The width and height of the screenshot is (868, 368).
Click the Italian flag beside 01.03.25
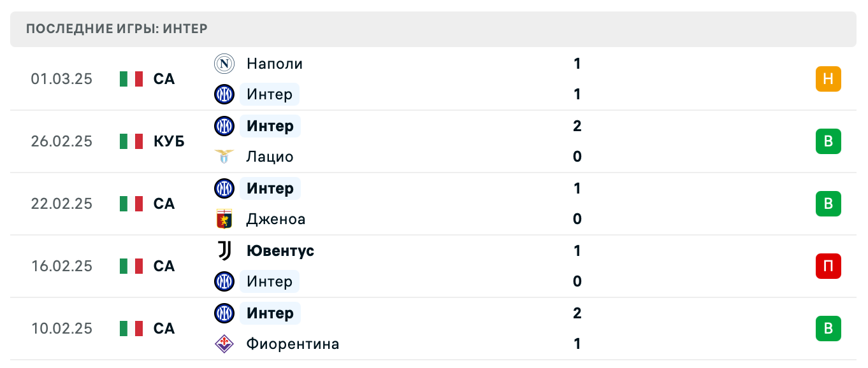click(x=131, y=79)
